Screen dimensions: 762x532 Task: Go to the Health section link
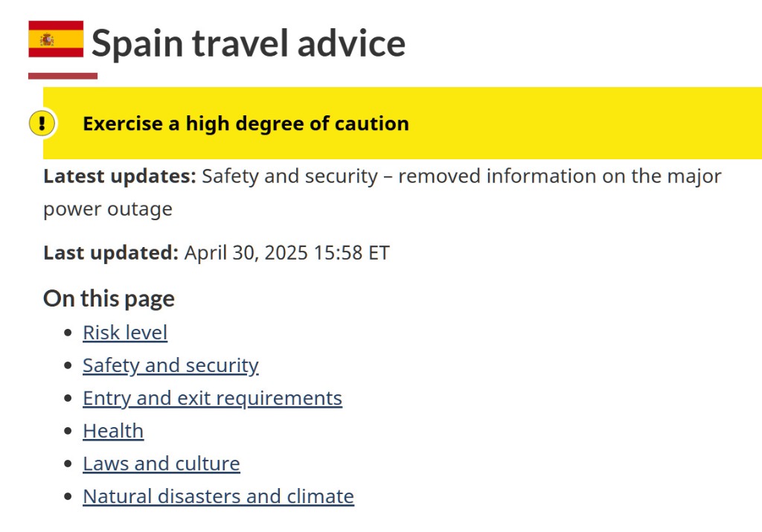coord(113,431)
